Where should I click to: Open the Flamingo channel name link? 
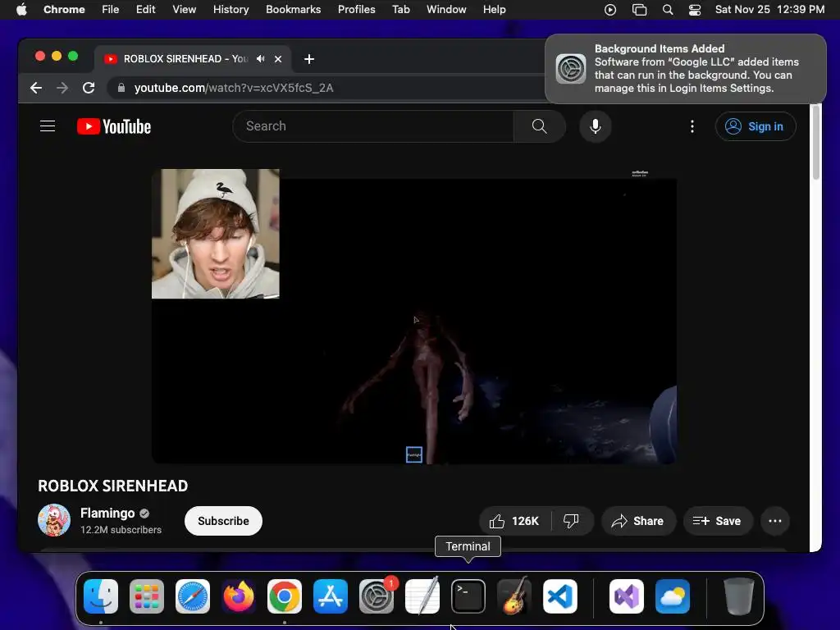(107, 514)
